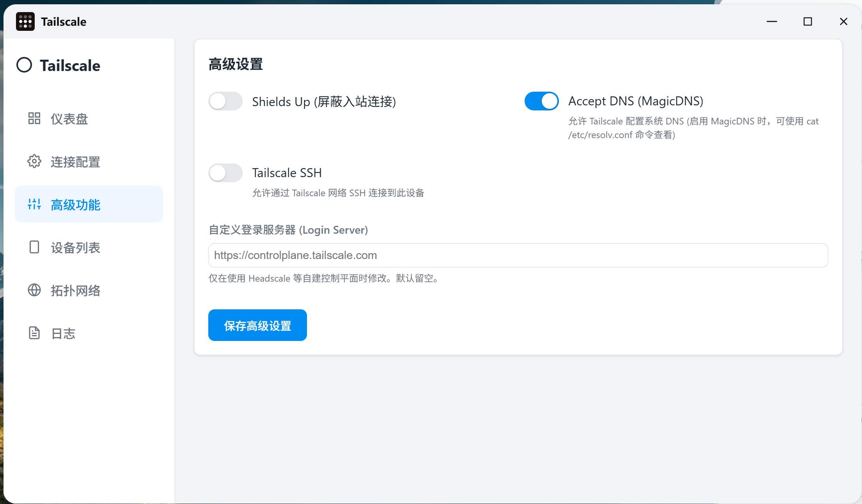
Task: Minimize the Tailscale window
Action: coord(772,21)
